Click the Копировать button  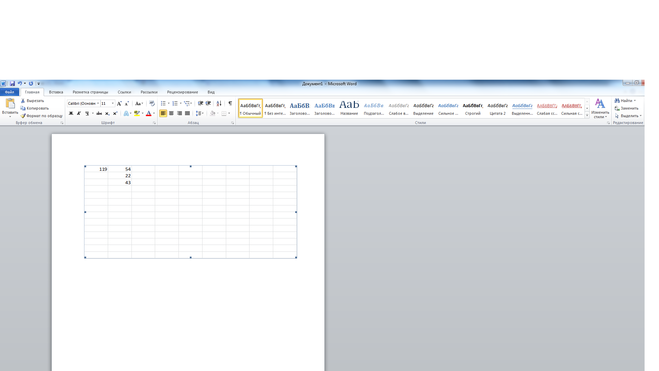tap(35, 108)
